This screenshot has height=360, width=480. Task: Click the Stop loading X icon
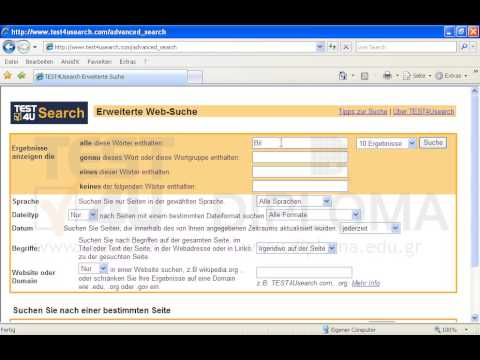tap(346, 47)
